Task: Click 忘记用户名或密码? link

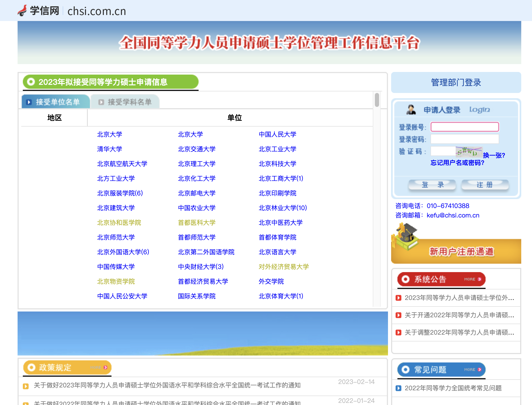Action: coord(457,163)
